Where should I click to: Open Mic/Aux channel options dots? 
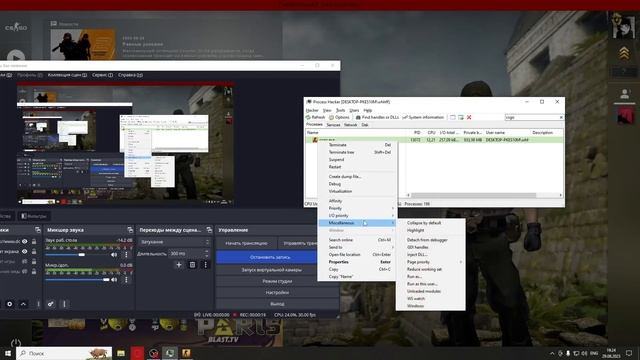(x=126, y=280)
